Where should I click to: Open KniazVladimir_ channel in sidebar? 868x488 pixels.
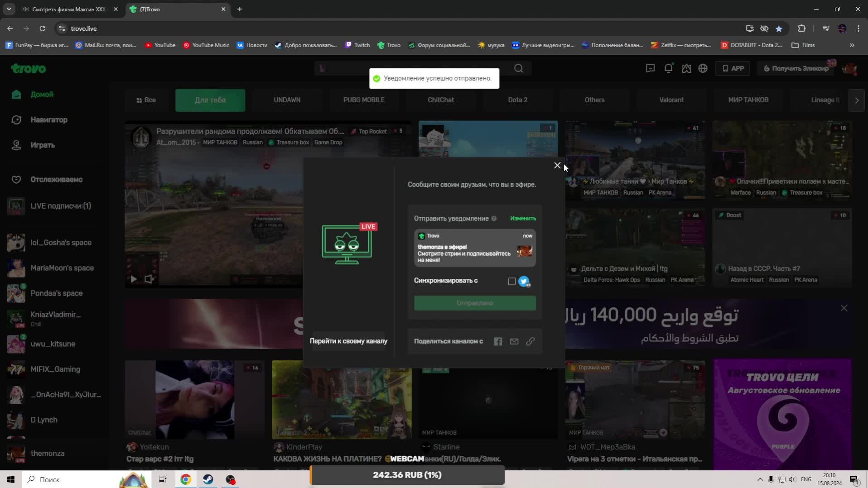(x=55, y=319)
